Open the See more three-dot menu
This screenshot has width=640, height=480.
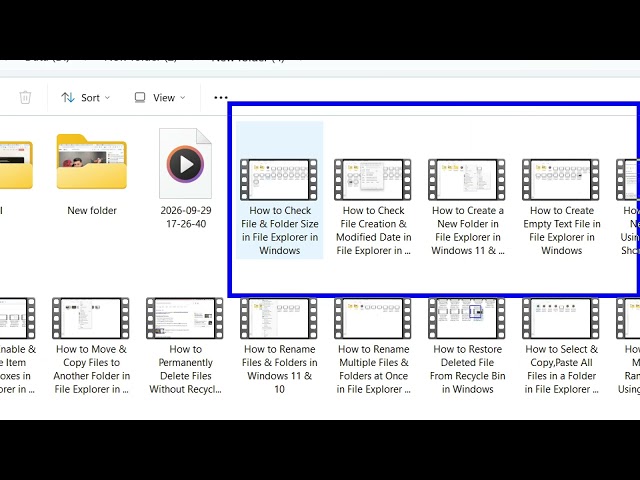[x=220, y=98]
